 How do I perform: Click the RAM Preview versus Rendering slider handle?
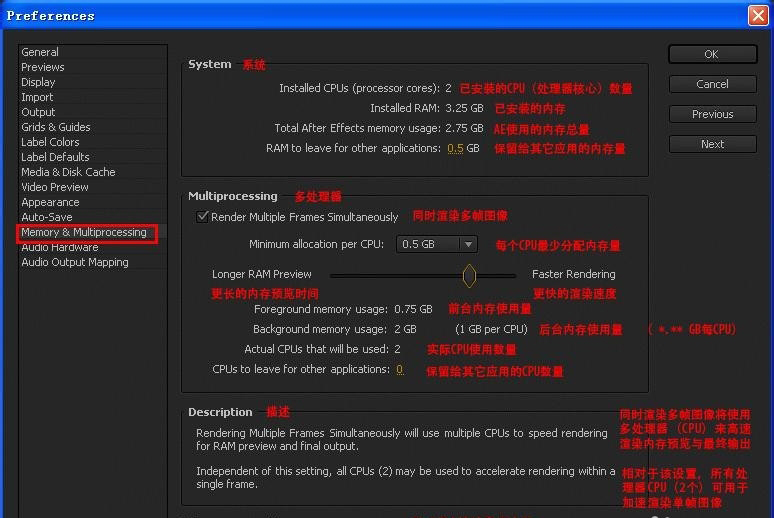(x=469, y=276)
